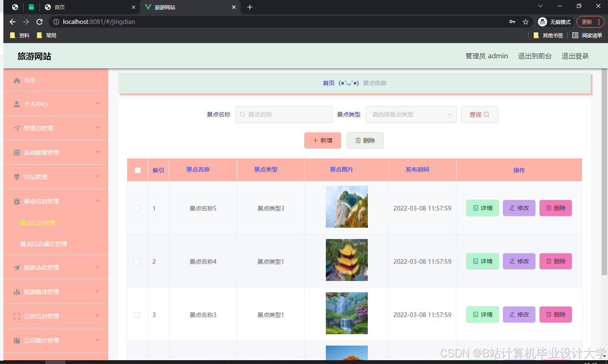The height and width of the screenshot is (364, 608).
Task: Click 修改 for 景点名称4
Action: point(519,261)
